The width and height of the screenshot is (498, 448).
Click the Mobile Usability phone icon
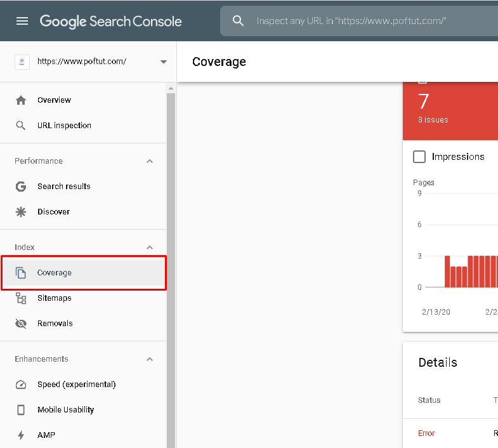coord(21,410)
